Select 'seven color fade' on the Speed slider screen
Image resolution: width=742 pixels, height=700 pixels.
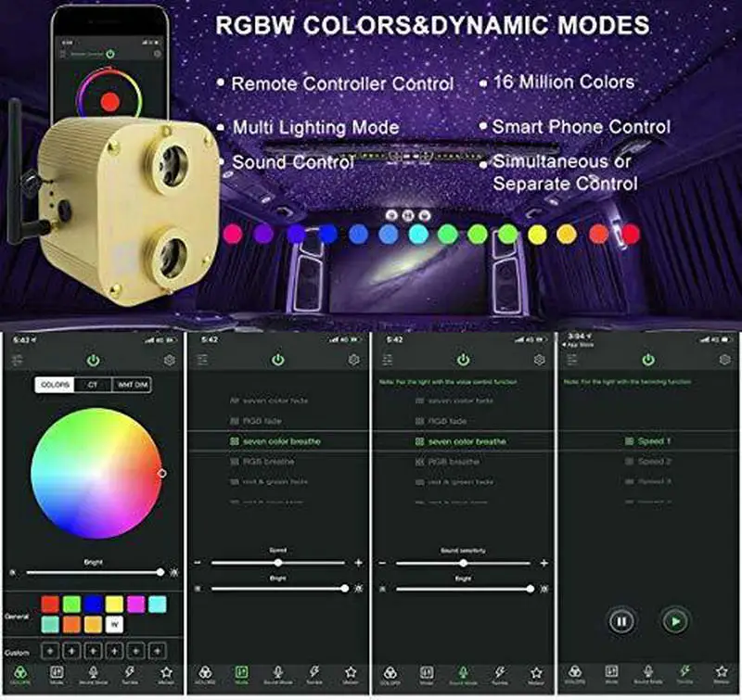point(269,401)
